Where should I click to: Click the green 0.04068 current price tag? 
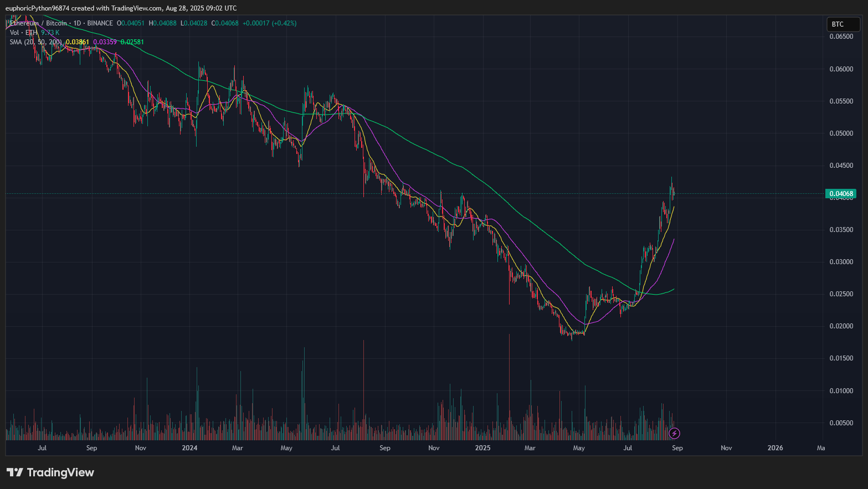[x=841, y=194]
